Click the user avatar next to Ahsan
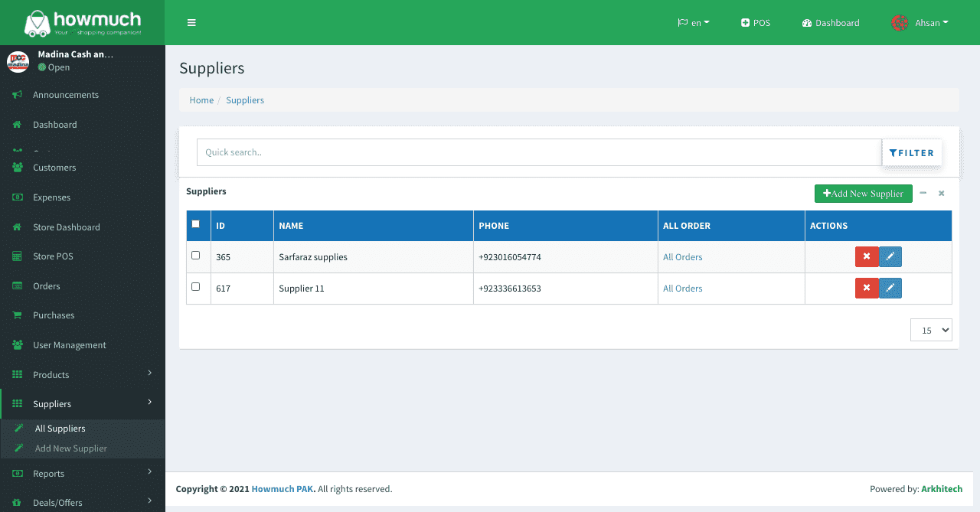 click(x=900, y=23)
